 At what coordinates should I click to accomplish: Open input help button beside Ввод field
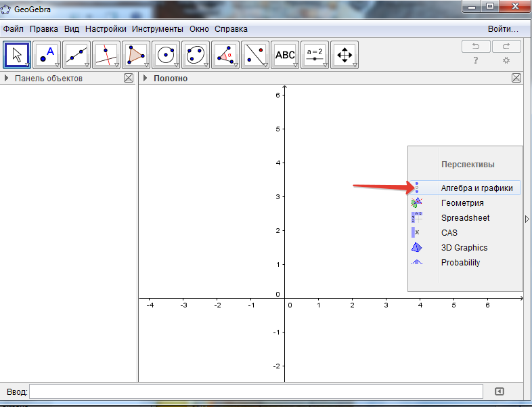(x=499, y=391)
